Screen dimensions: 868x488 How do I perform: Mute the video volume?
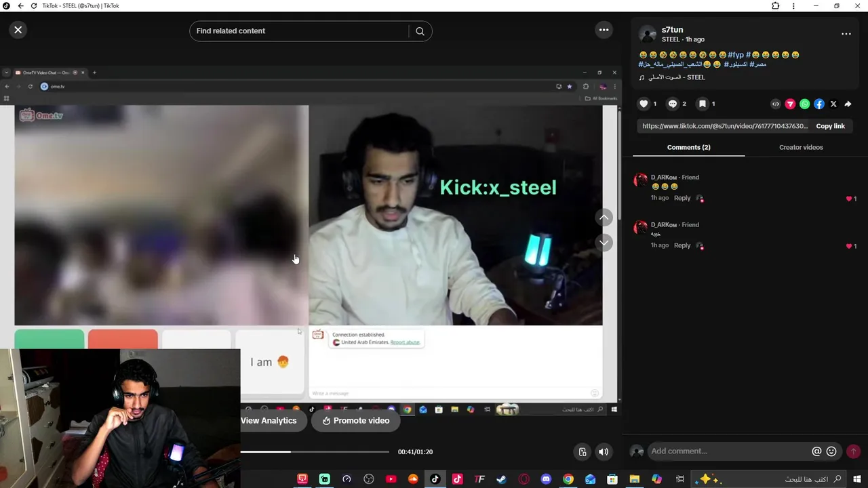click(x=604, y=451)
